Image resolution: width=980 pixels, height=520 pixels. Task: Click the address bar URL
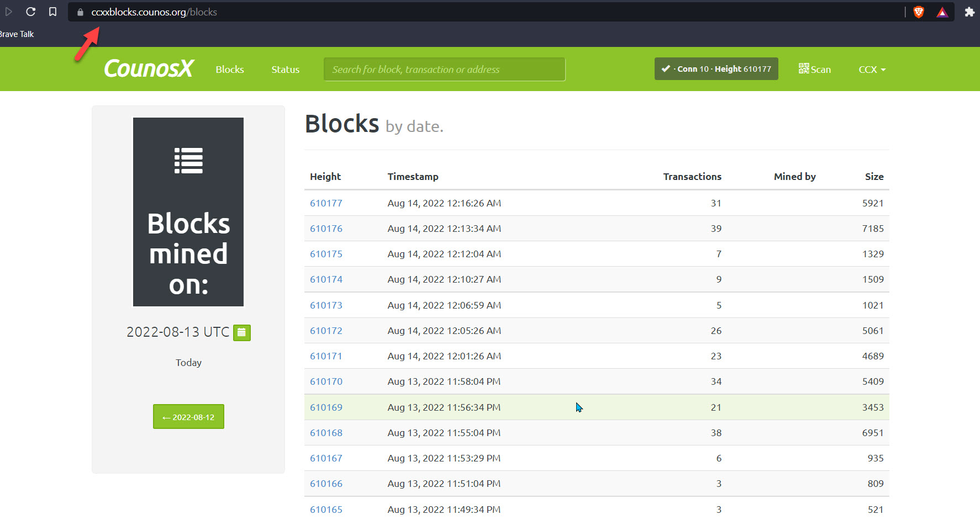pos(154,12)
